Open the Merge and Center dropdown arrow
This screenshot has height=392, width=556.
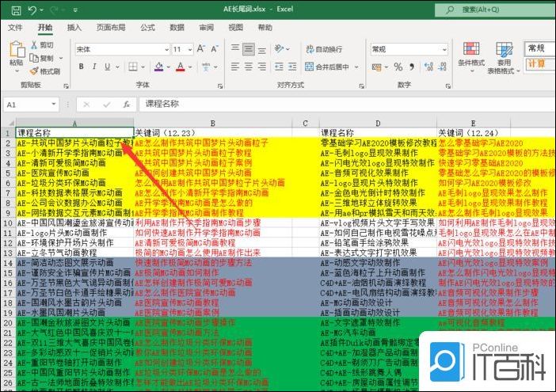[x=356, y=67]
